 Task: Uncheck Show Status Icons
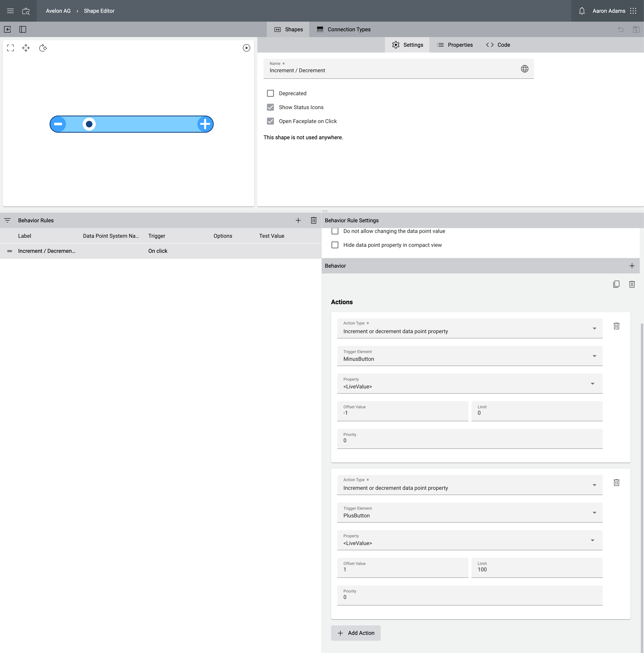coord(270,107)
